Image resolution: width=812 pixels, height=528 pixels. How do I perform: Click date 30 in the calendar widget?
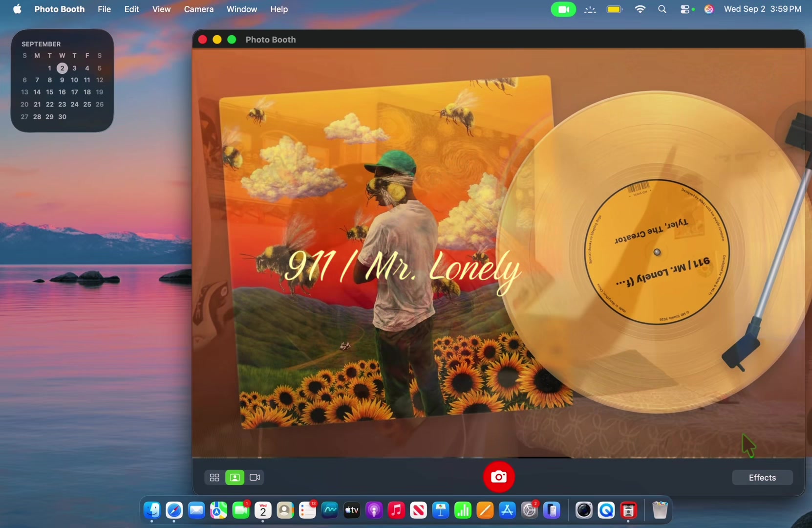[x=62, y=117]
